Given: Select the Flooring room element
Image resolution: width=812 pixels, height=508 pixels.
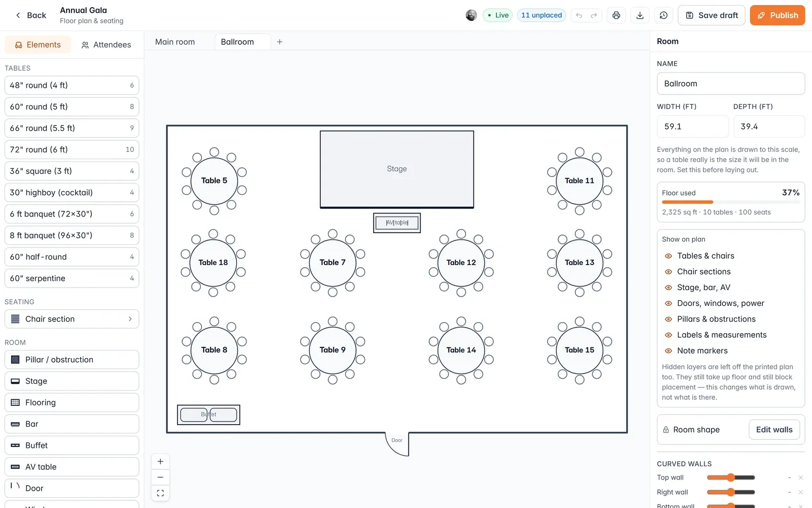Looking at the screenshot, I should (72, 402).
